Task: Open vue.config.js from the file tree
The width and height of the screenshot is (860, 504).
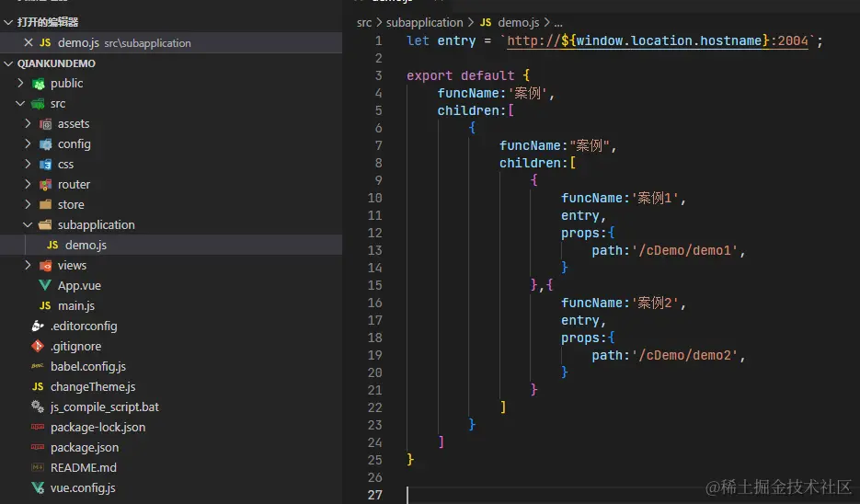Action: tap(83, 488)
